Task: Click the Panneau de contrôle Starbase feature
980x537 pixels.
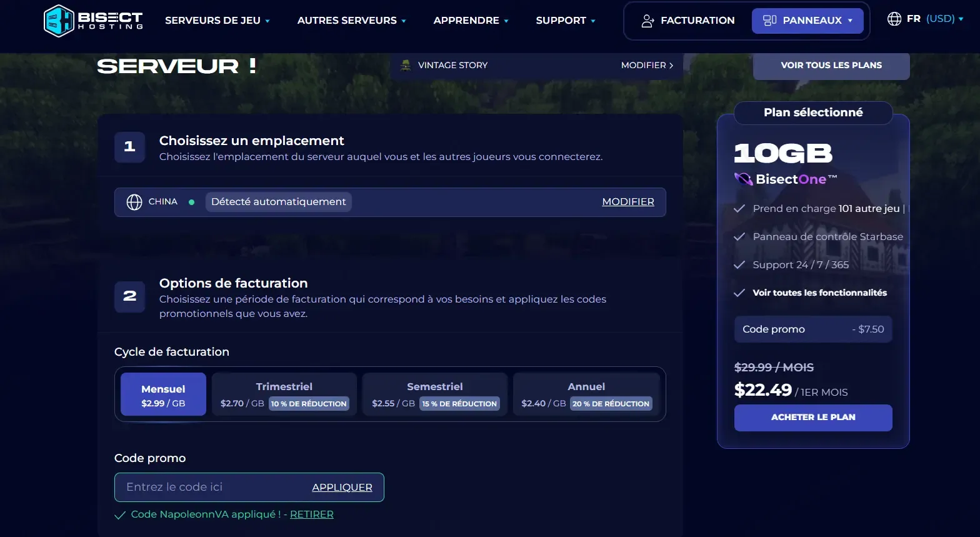Action: (828, 237)
